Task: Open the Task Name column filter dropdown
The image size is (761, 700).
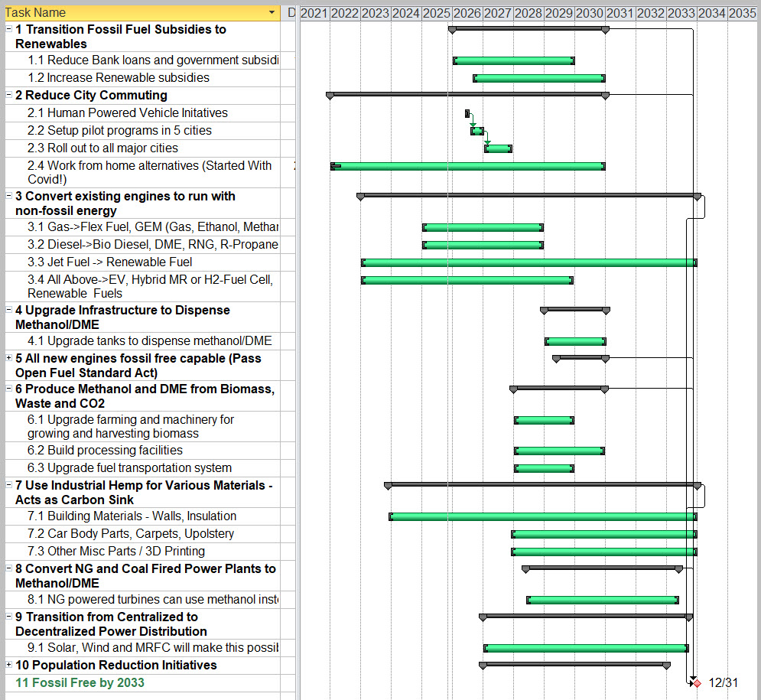Action: tap(273, 13)
